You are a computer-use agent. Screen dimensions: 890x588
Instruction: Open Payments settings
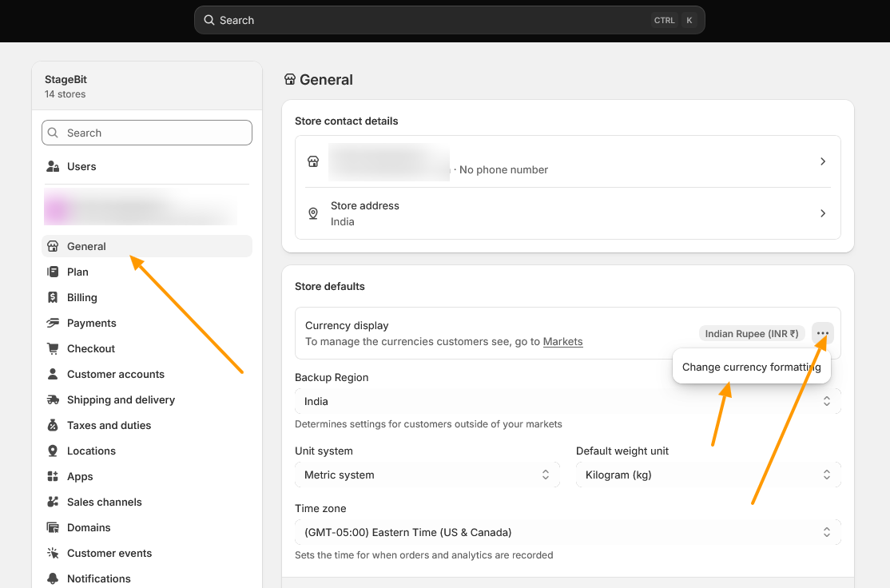(146, 323)
